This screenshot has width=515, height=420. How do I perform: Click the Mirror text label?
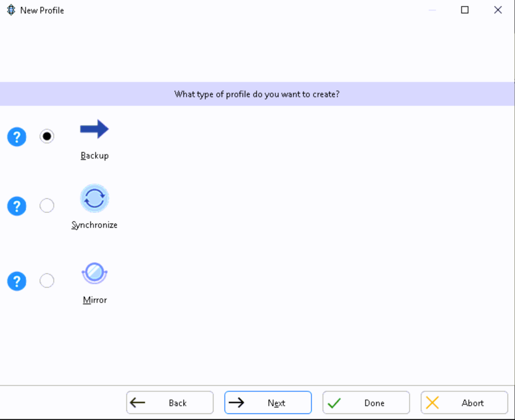(x=95, y=300)
